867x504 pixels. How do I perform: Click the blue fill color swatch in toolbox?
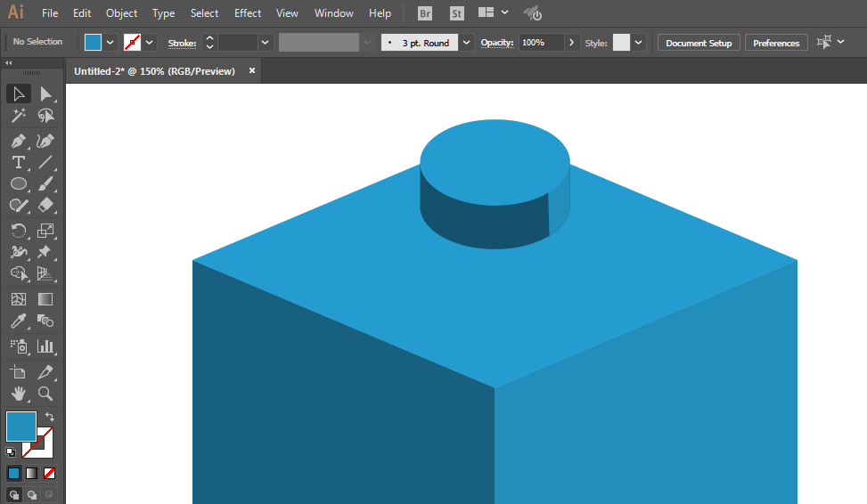tap(21, 426)
